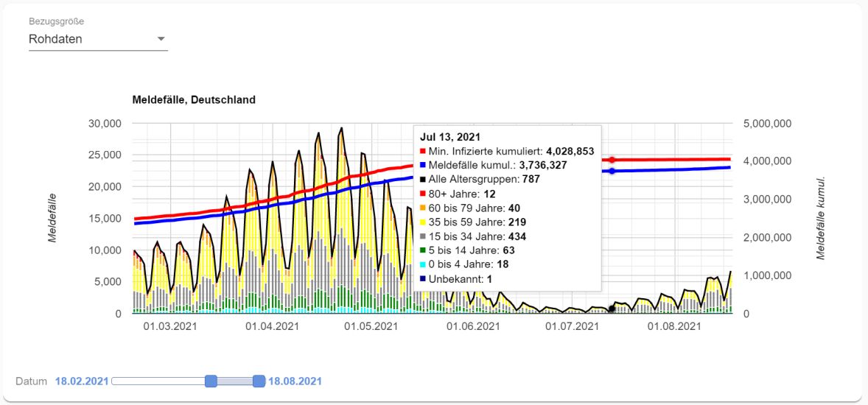Click the right handle of Datum slider
This screenshot has height=405, width=868.
[259, 381]
